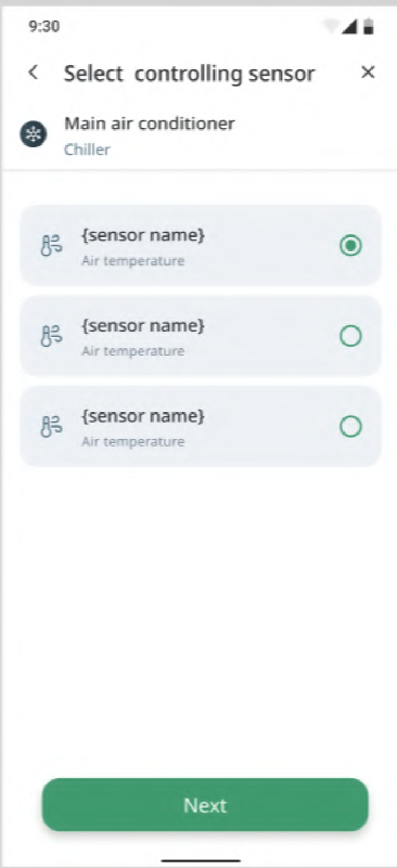Image resolution: width=397 pixels, height=868 pixels.
Task: Close the sensor selection screen with X
Action: click(368, 72)
